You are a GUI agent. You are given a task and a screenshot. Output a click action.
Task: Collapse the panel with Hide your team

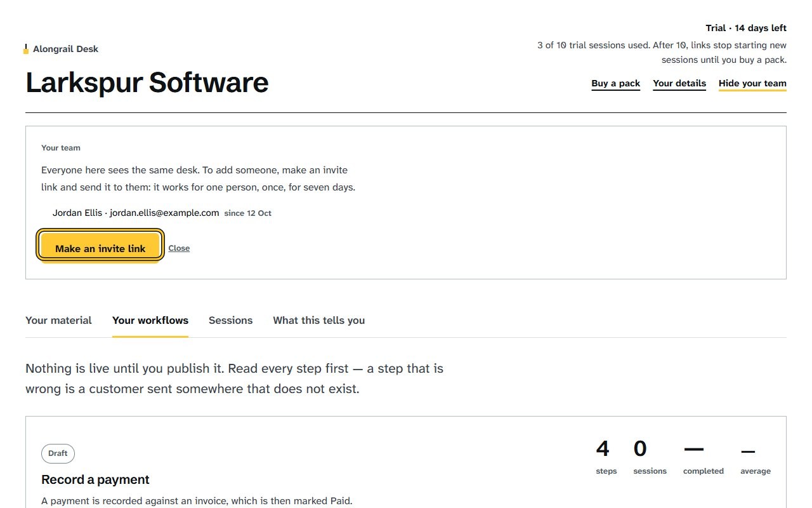pos(752,83)
